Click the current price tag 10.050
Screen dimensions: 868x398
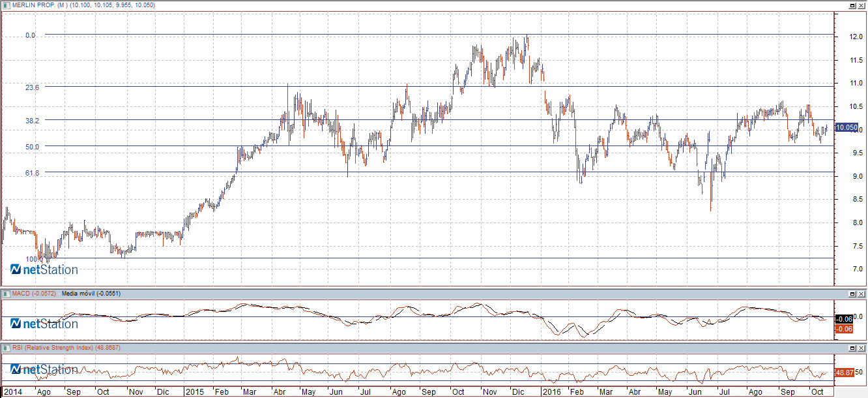846,128
